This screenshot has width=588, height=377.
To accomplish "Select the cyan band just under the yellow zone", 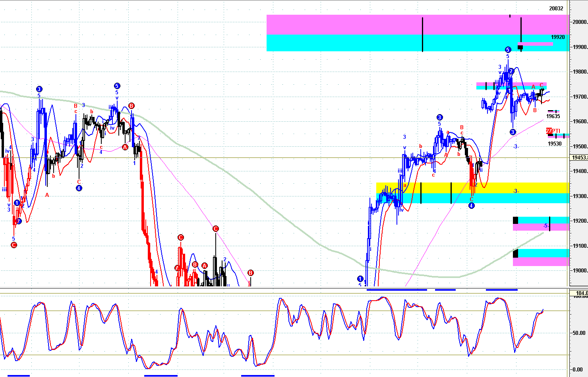I will 473,198.
